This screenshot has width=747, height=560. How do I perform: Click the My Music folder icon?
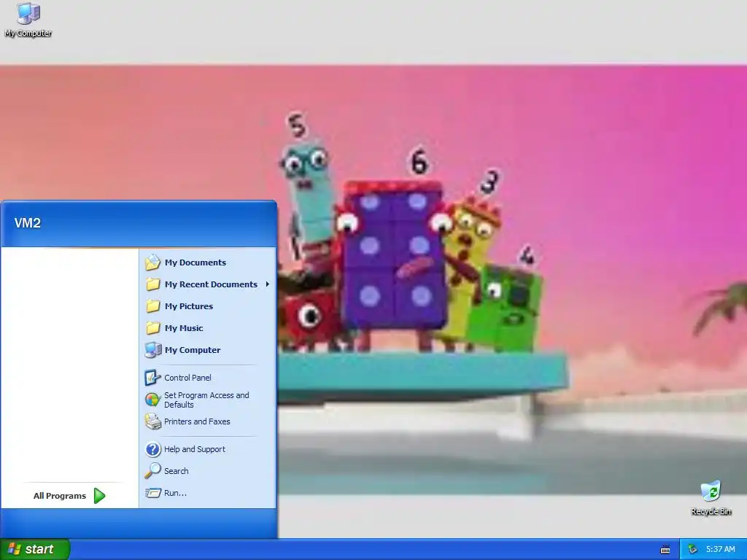click(153, 328)
